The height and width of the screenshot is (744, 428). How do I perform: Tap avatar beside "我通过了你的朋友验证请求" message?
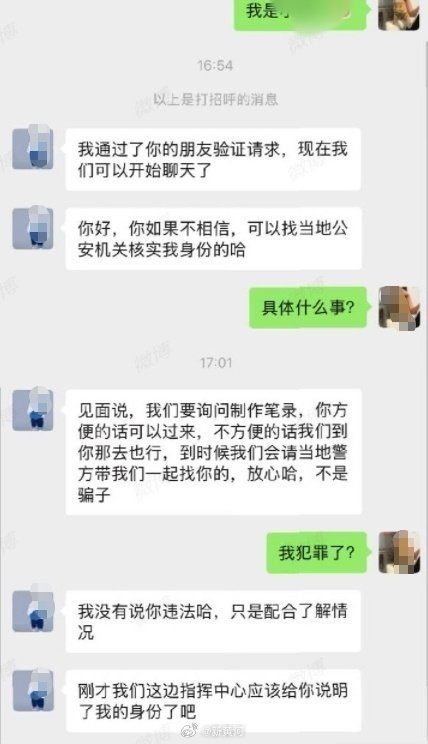coord(32,149)
